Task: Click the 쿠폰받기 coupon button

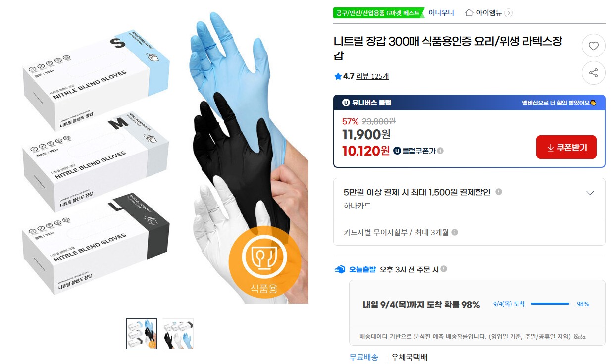Action: [566, 148]
